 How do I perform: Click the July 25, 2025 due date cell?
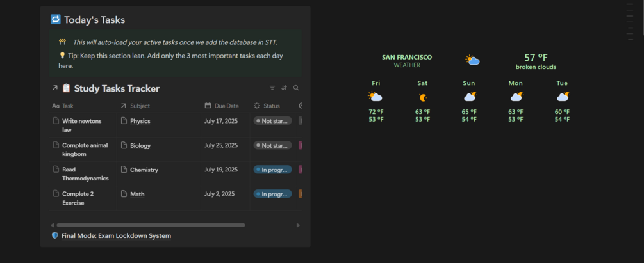pos(220,145)
